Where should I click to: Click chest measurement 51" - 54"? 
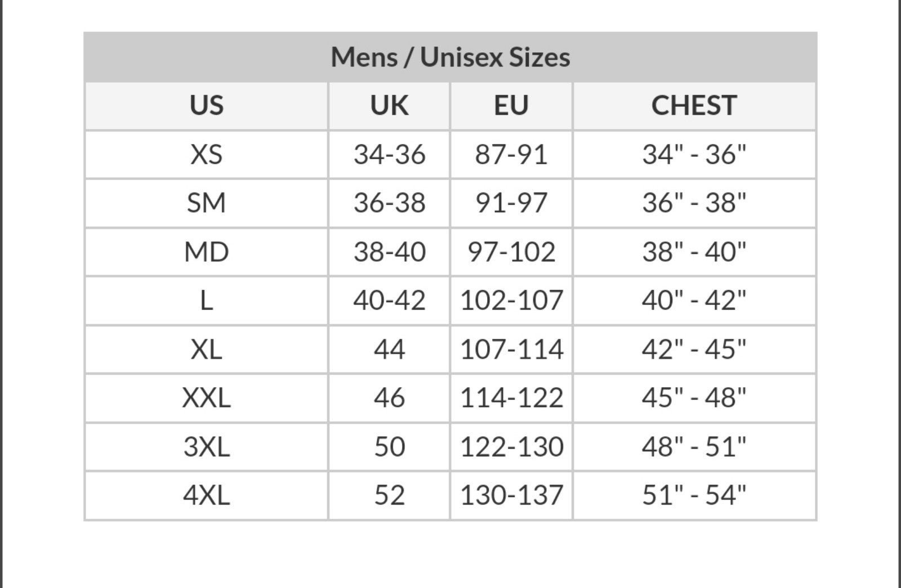pos(694,496)
